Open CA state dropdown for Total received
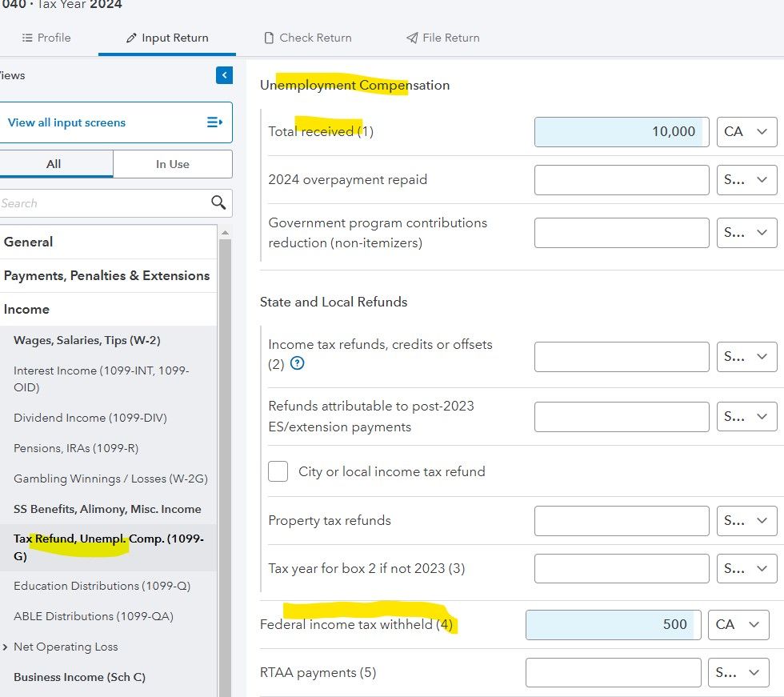Screen dimensions: 784x697 [x=746, y=132]
